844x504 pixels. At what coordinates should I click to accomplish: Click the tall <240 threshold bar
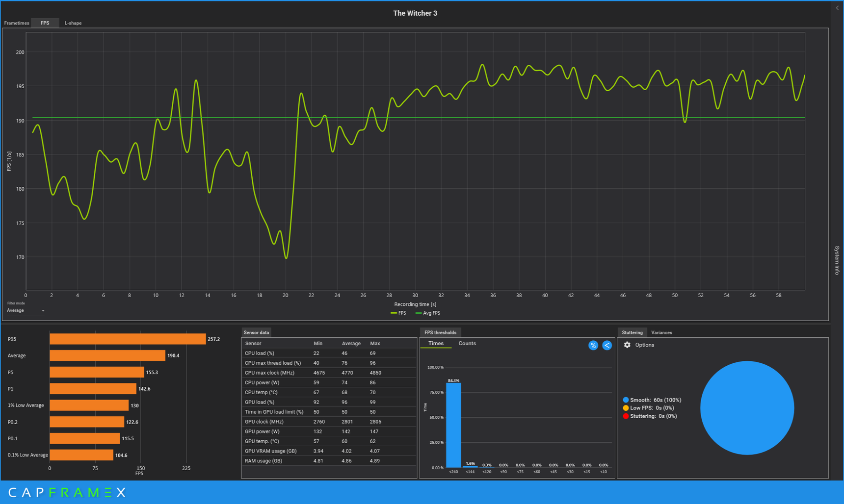pos(453,425)
